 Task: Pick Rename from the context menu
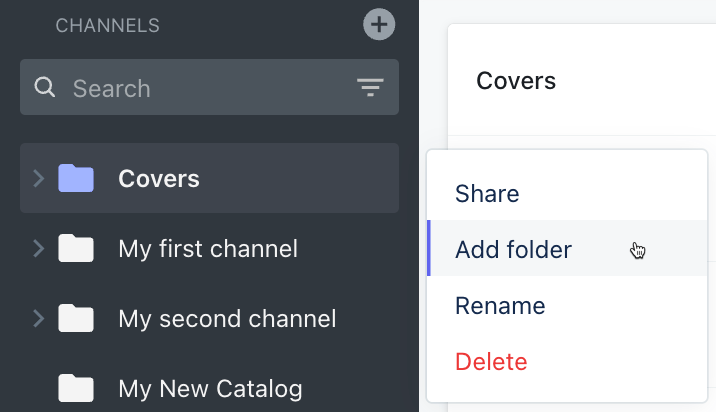[500, 305]
